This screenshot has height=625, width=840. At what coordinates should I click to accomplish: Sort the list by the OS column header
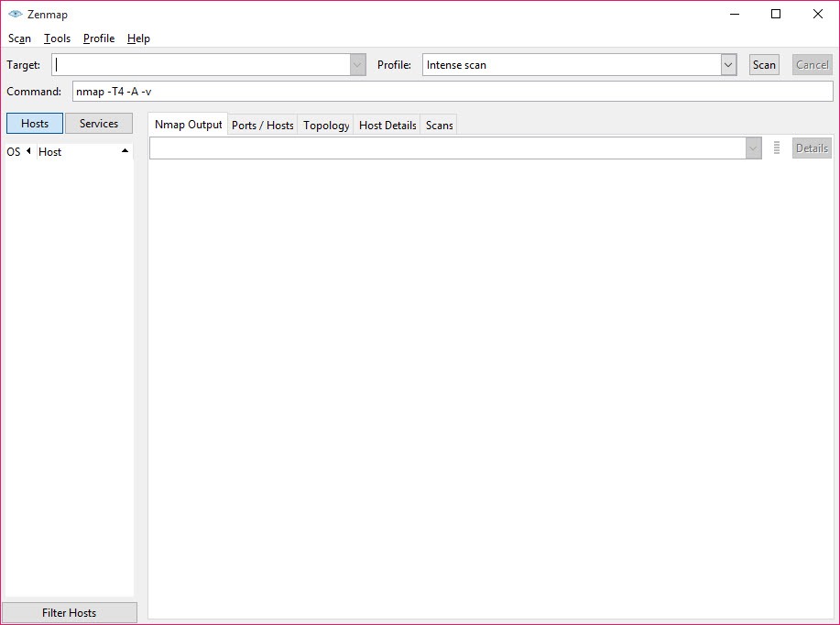[x=18, y=152]
